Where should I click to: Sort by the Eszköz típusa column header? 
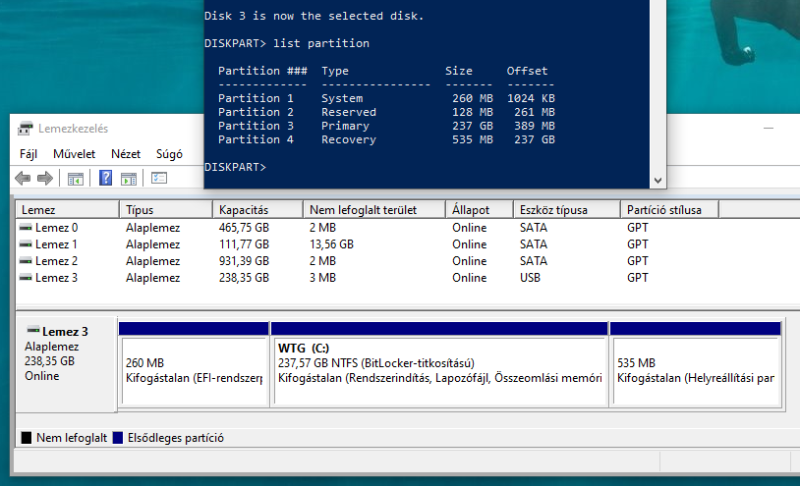(567, 210)
